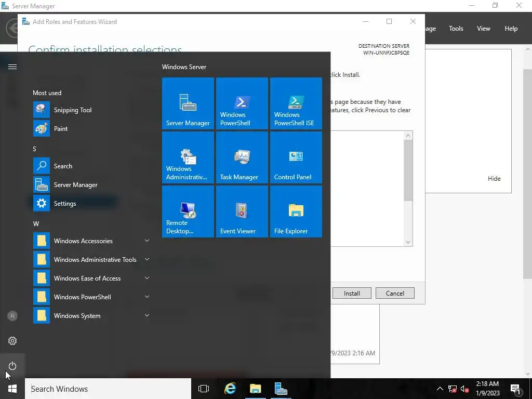Launch Paint from Most used list
Viewport: 532px width, 399px height.
click(91, 129)
